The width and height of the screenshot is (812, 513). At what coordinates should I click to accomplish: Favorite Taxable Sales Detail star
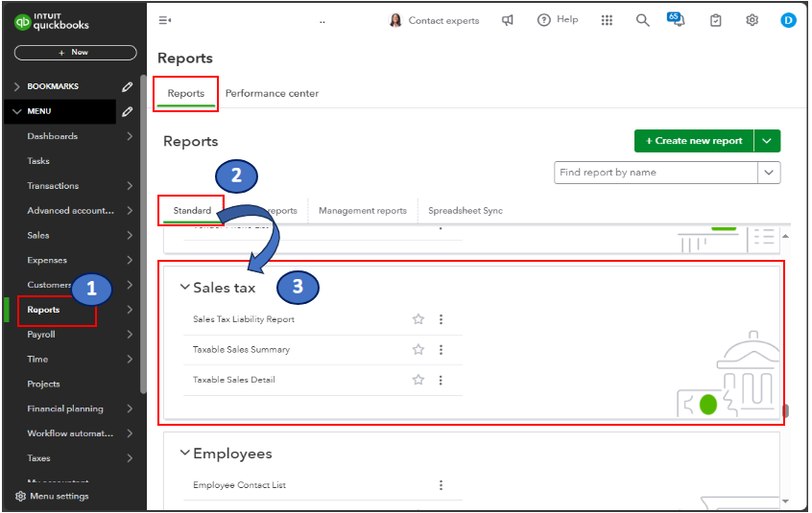(418, 380)
